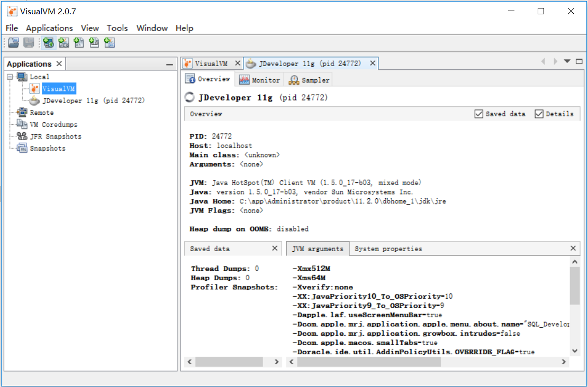Image resolution: width=588 pixels, height=387 pixels.
Task: Click the Monitor tab chart icon
Action: click(x=244, y=80)
